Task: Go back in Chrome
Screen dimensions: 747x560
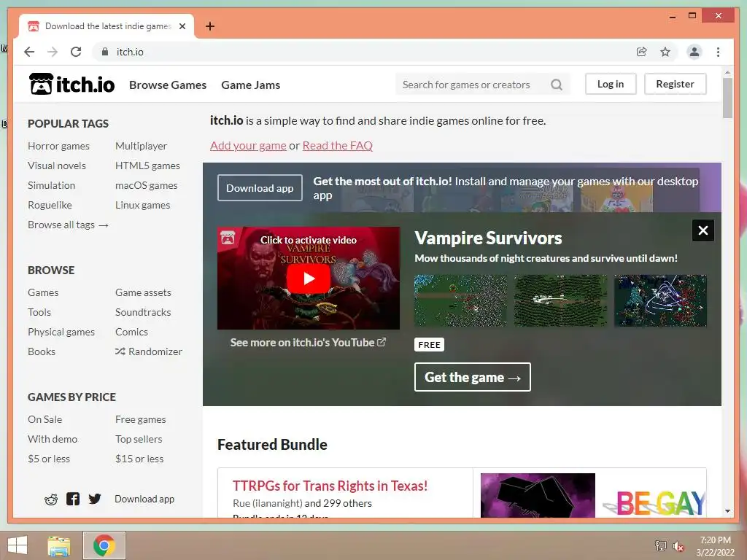Action: point(29,52)
